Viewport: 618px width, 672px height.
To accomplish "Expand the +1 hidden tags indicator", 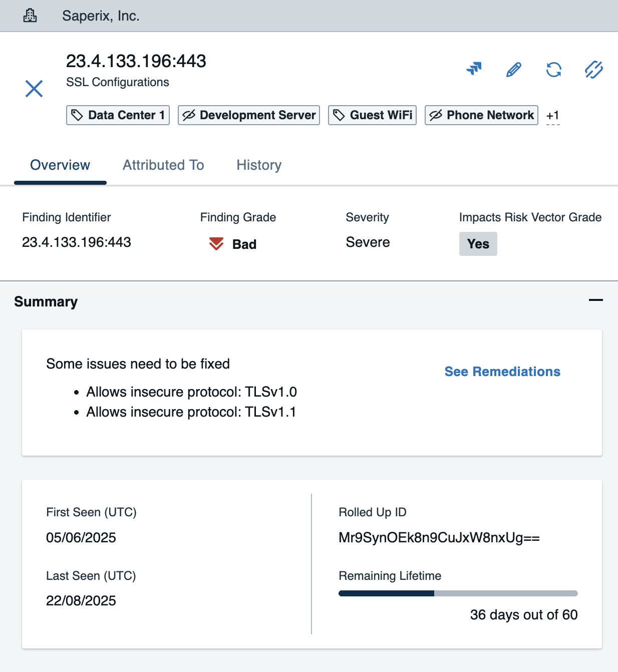I will coord(552,116).
